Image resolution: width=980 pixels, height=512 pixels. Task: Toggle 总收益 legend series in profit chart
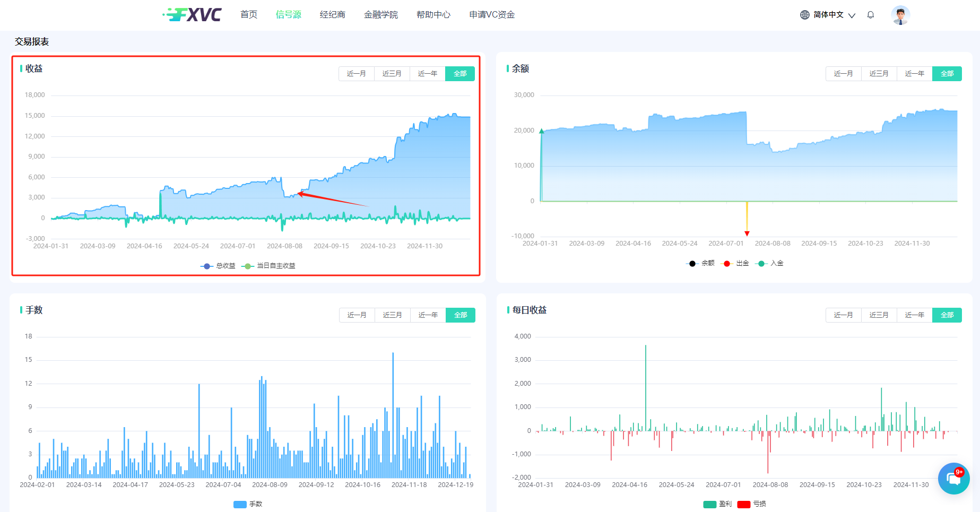[218, 266]
